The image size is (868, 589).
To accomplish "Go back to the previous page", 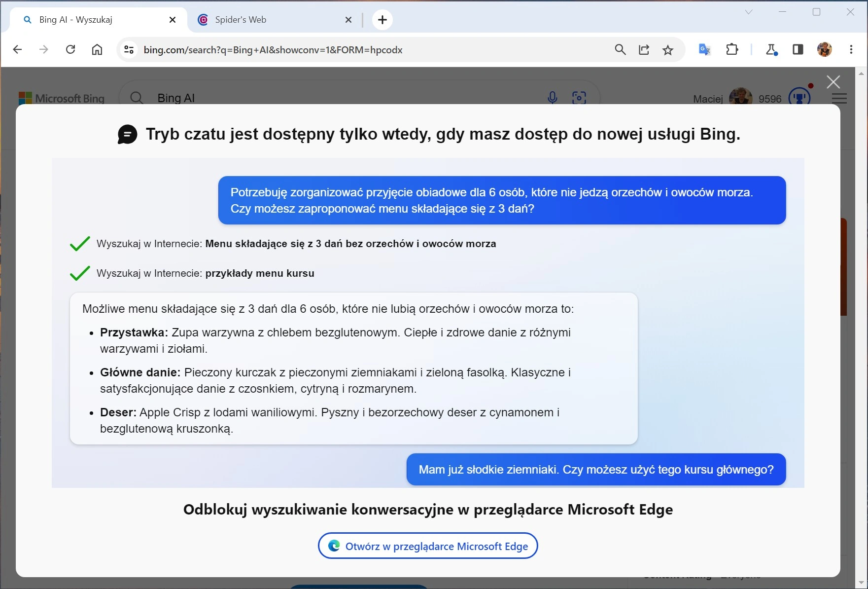I will (x=17, y=49).
